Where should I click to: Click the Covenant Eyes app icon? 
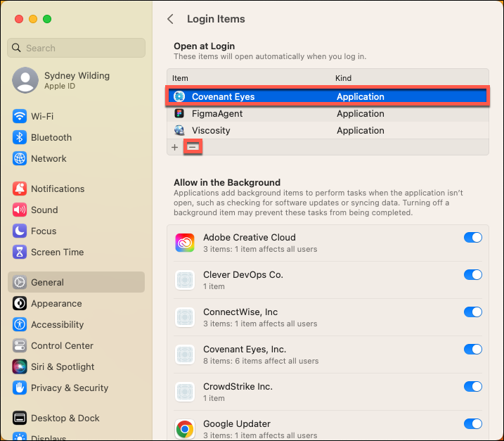[x=179, y=96]
